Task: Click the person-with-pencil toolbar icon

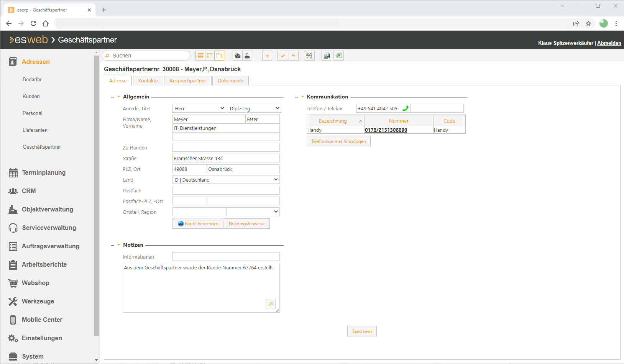Action: point(309,56)
